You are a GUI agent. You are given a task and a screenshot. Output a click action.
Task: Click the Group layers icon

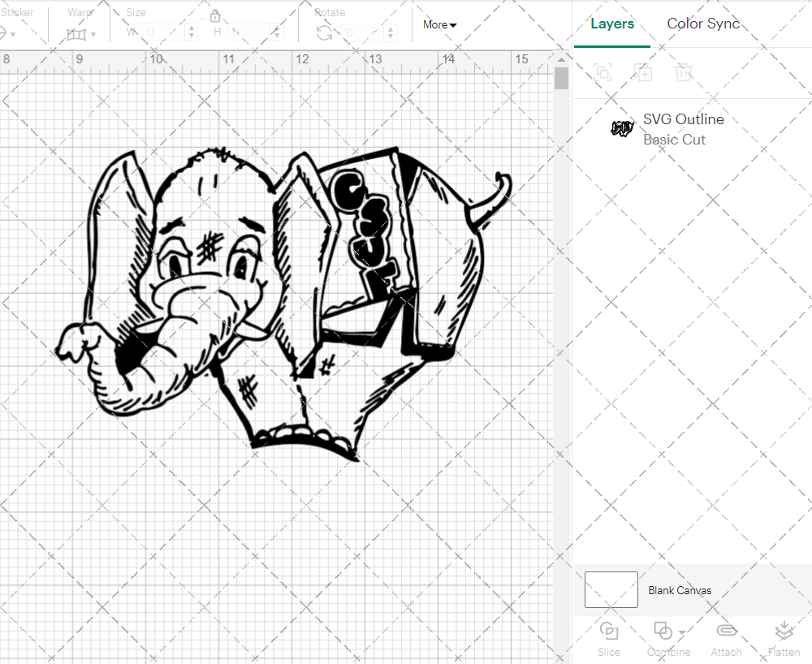tap(603, 72)
